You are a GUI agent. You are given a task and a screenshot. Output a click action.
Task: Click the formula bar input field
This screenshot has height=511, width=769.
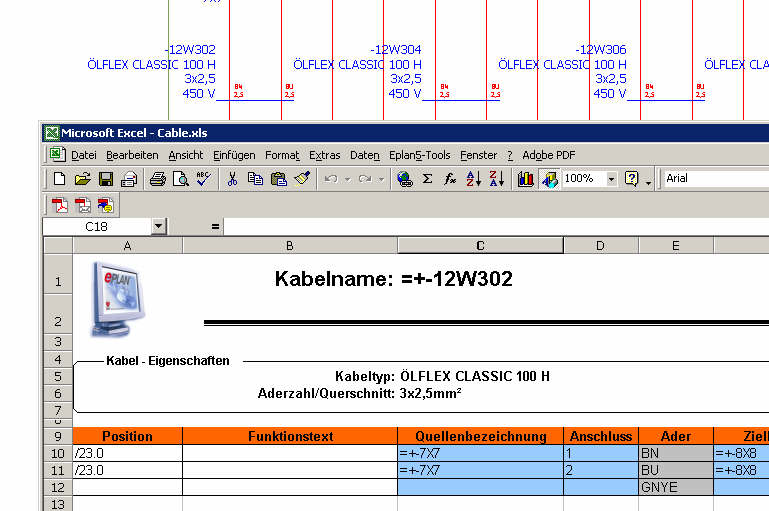[496, 227]
